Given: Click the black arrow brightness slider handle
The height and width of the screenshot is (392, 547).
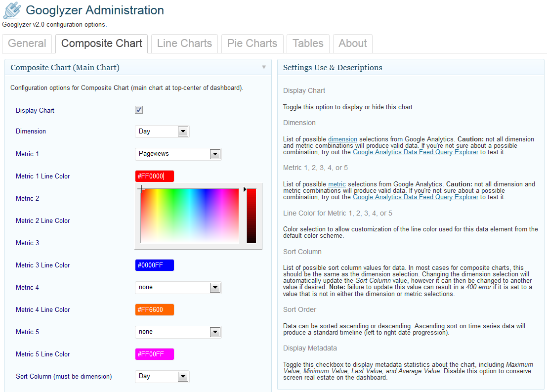Looking at the screenshot, I should click(x=245, y=189).
